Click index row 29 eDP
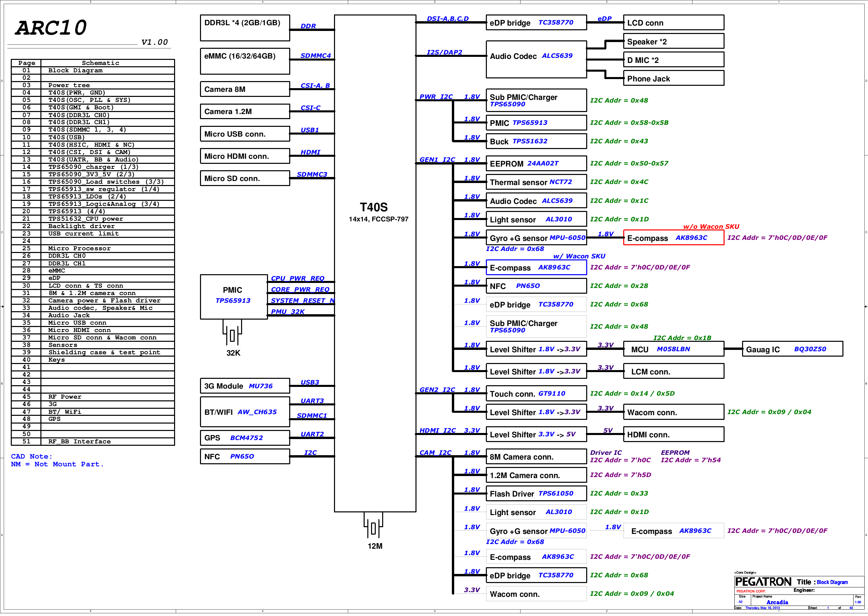The image size is (868, 616). (x=93, y=278)
